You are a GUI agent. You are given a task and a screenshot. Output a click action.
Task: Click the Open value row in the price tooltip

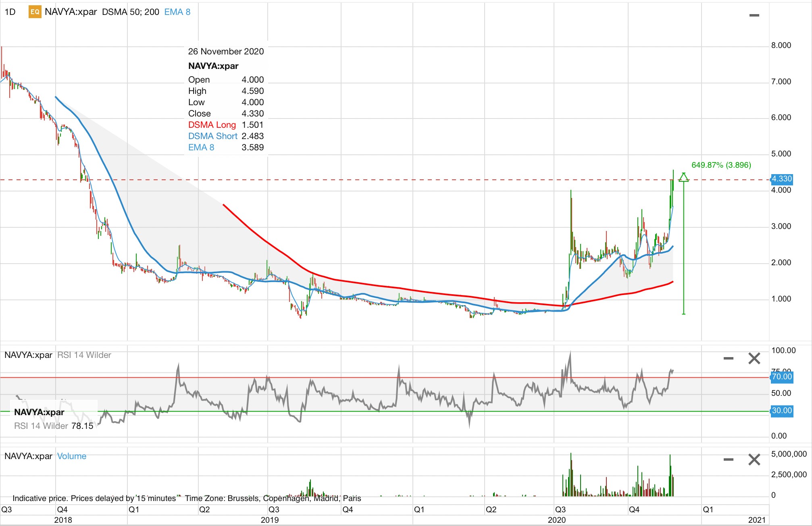[x=226, y=79]
